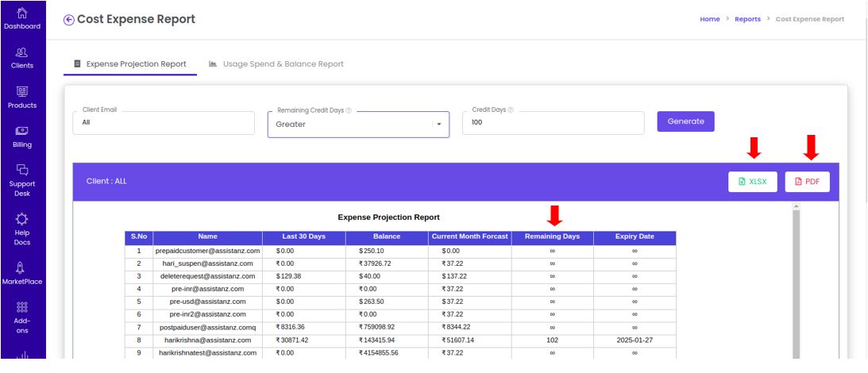Export report as PDF
The height and width of the screenshot is (373, 868).
807,182
